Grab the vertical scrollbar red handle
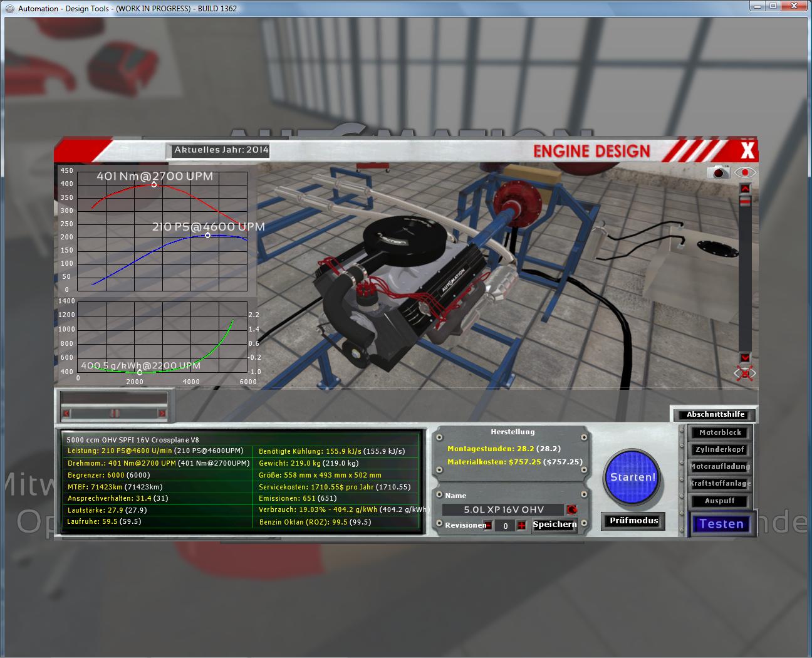812x658 pixels. pos(745,201)
